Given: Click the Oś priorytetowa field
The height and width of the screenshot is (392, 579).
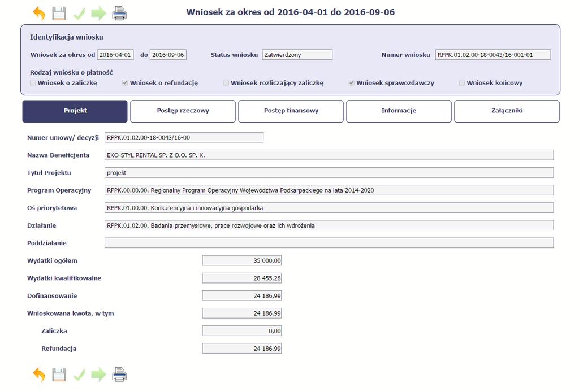Looking at the screenshot, I should [x=329, y=208].
